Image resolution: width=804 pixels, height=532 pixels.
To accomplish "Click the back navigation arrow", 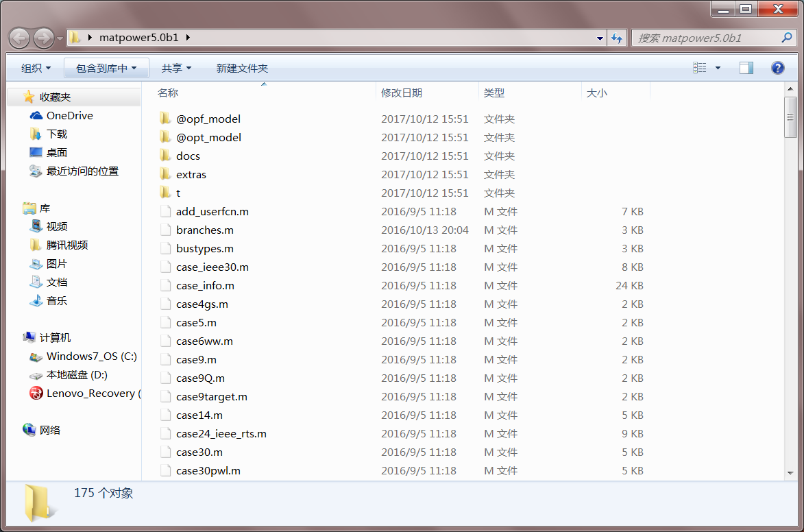I will [x=19, y=38].
